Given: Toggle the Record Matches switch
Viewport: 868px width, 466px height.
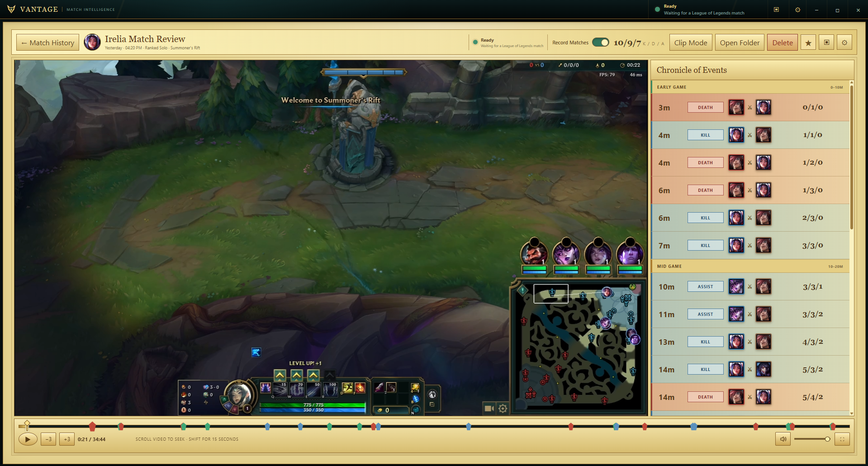Looking at the screenshot, I should pos(601,42).
